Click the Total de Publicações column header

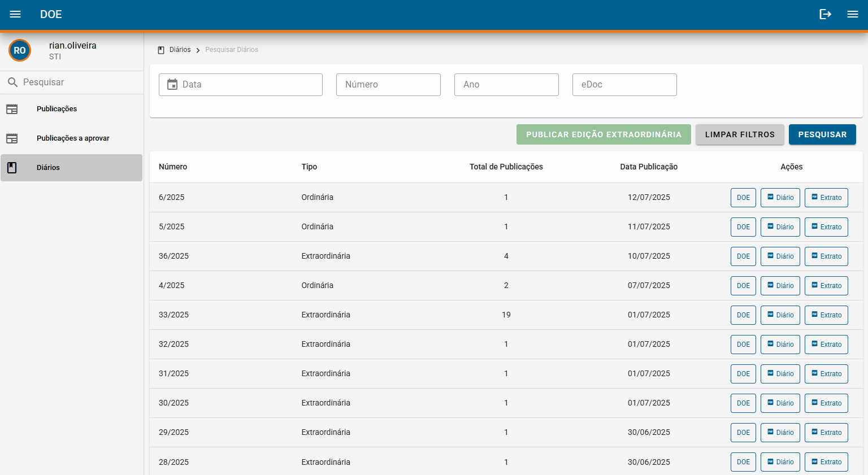pyautogui.click(x=506, y=167)
